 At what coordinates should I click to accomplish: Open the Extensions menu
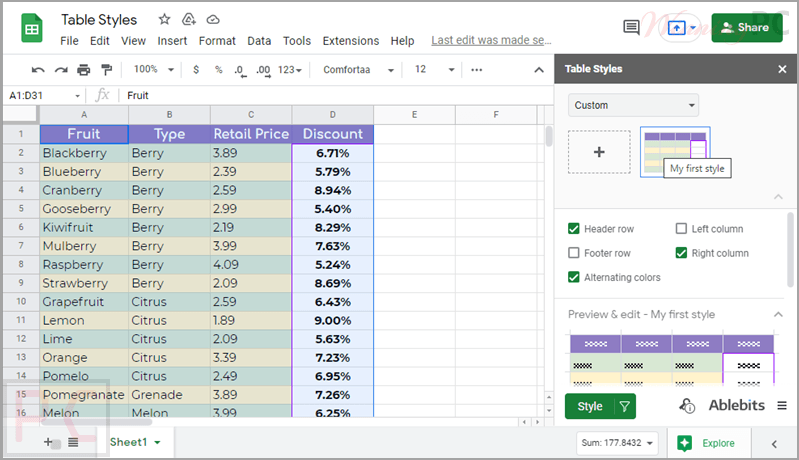[351, 41]
